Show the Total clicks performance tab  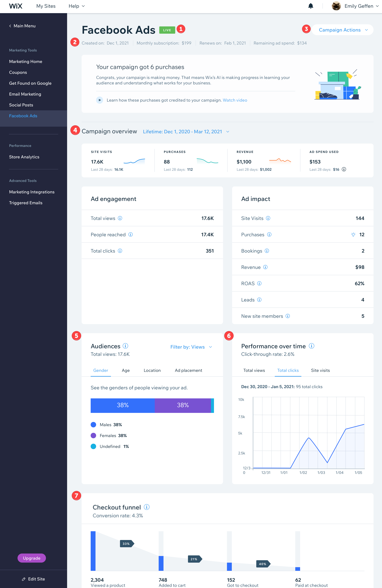tap(288, 370)
